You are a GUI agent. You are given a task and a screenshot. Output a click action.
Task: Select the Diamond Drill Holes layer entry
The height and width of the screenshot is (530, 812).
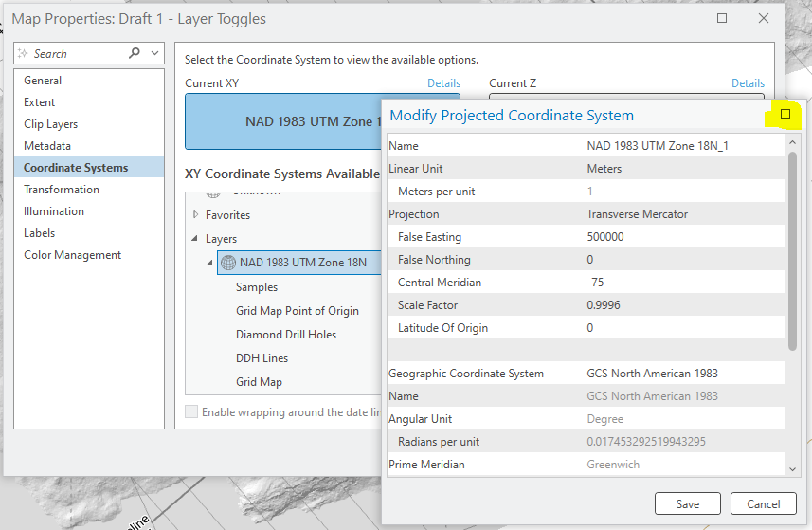(286, 335)
